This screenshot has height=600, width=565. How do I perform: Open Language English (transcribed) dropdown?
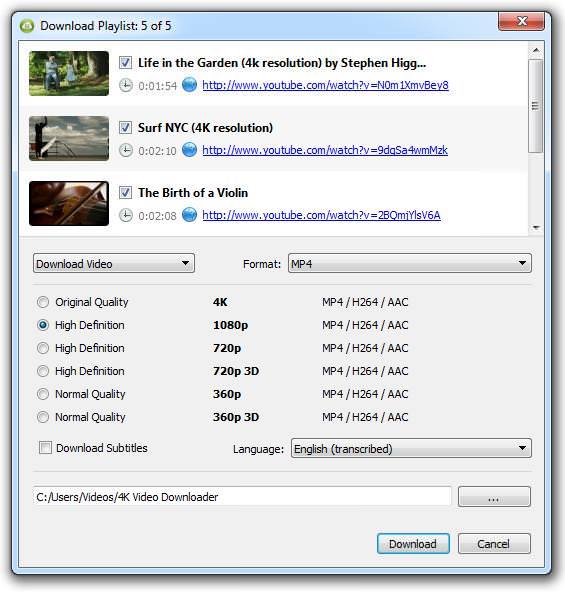click(x=411, y=448)
